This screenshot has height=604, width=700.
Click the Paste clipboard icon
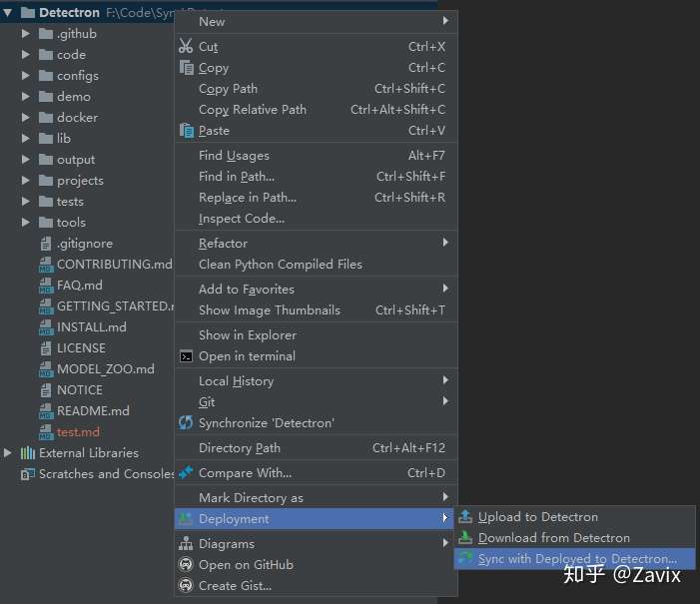[186, 131]
